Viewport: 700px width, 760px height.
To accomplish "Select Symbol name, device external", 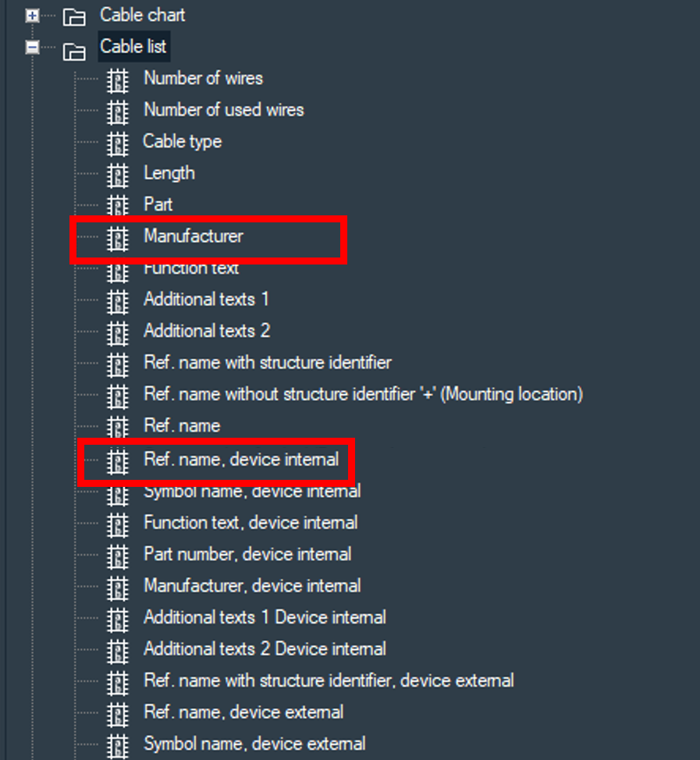I will [254, 744].
